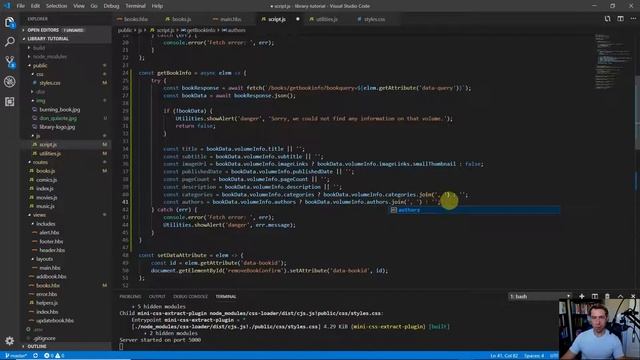Collapse the routes folder
Screen dimensions: 640x360
(40, 162)
